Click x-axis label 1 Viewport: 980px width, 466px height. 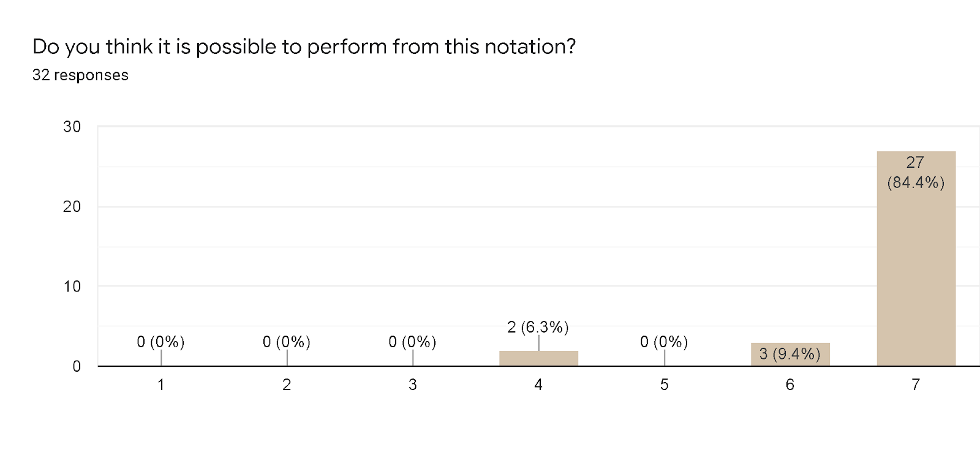161,385
